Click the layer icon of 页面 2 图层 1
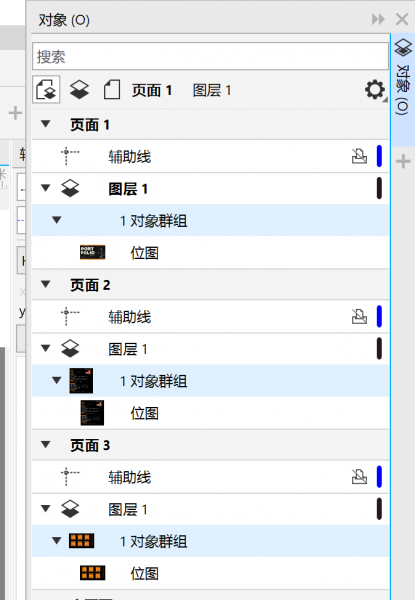Image resolution: width=415 pixels, height=600 pixels. [70, 349]
